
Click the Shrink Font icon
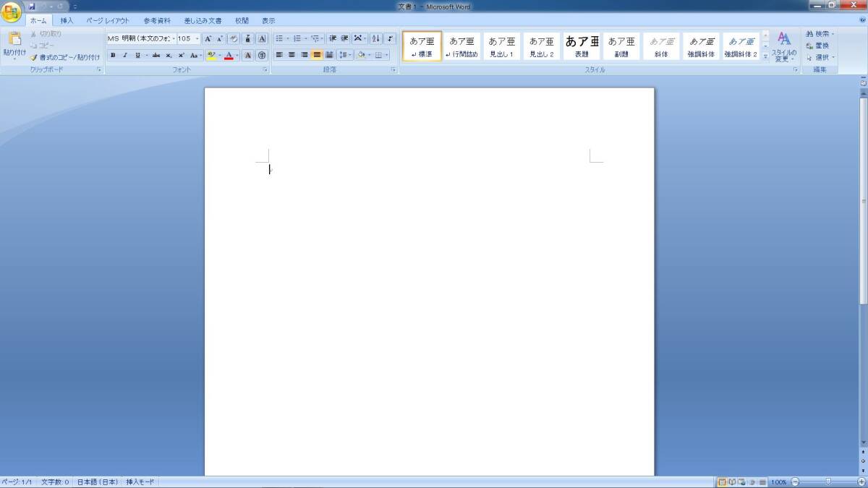219,38
